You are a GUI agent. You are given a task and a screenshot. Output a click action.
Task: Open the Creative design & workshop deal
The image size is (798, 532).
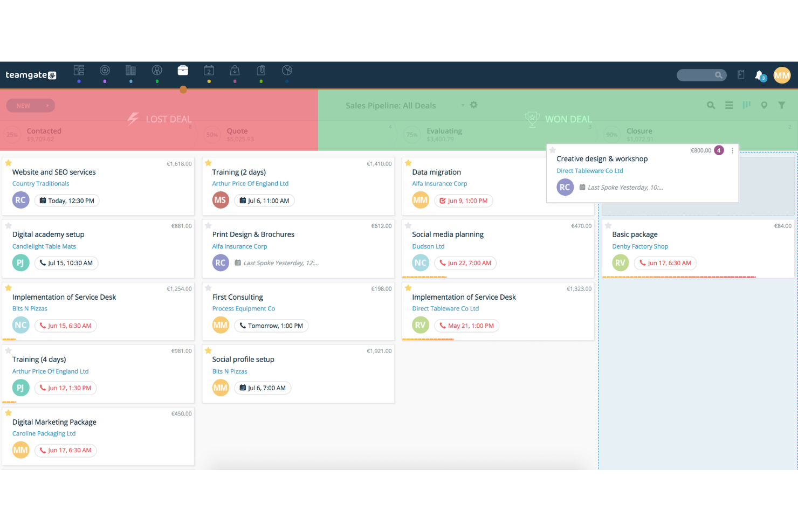[x=602, y=159]
